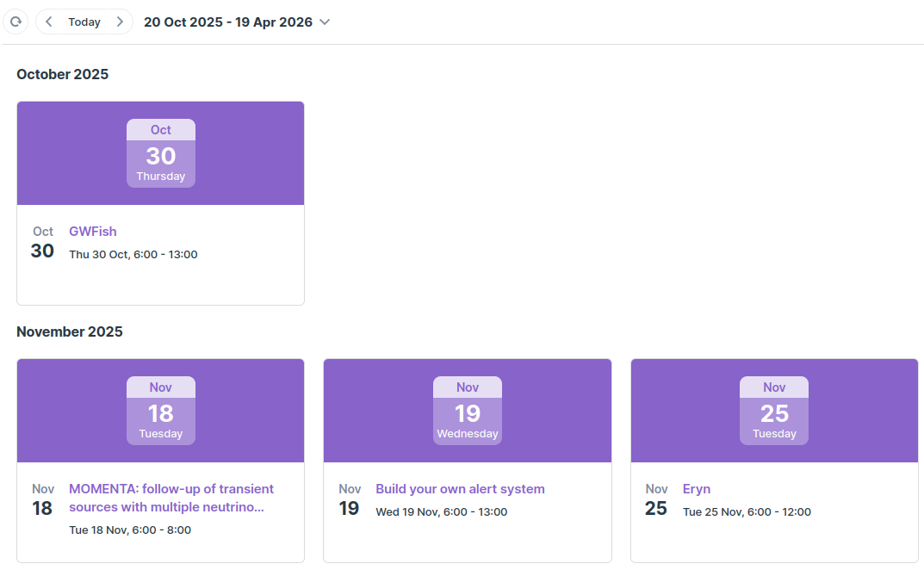924x570 pixels.
Task: Click the Tue 18 Nov, 6:00 - 8:00 time
Action: [130, 530]
